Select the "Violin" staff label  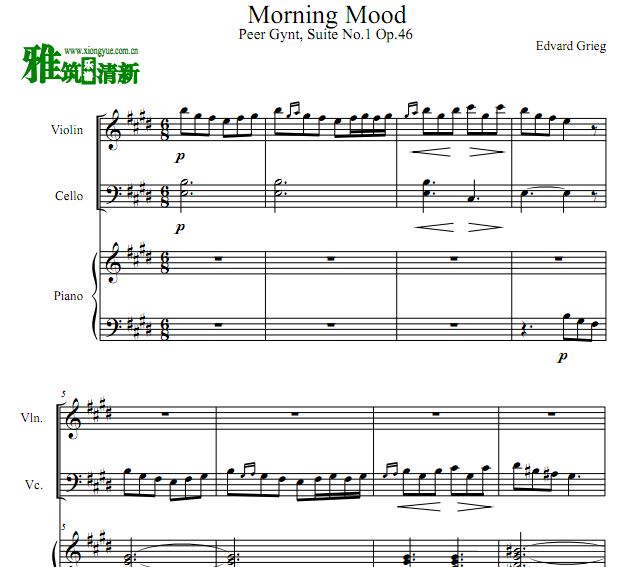click(x=67, y=130)
